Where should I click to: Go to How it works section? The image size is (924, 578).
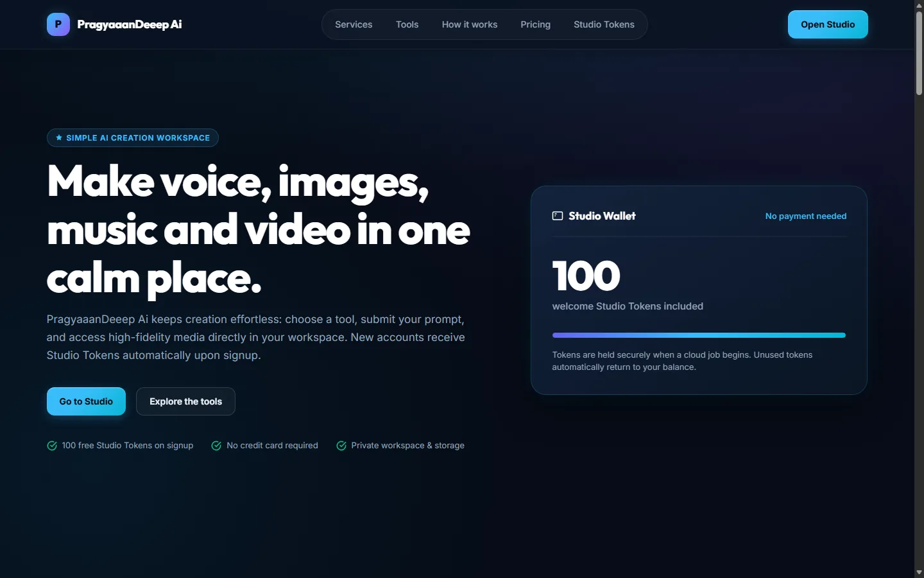[470, 24]
